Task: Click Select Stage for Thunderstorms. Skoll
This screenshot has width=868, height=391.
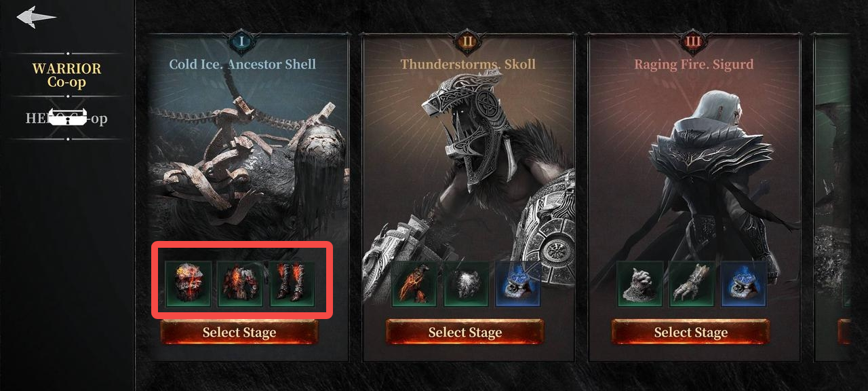Action: 465,332
